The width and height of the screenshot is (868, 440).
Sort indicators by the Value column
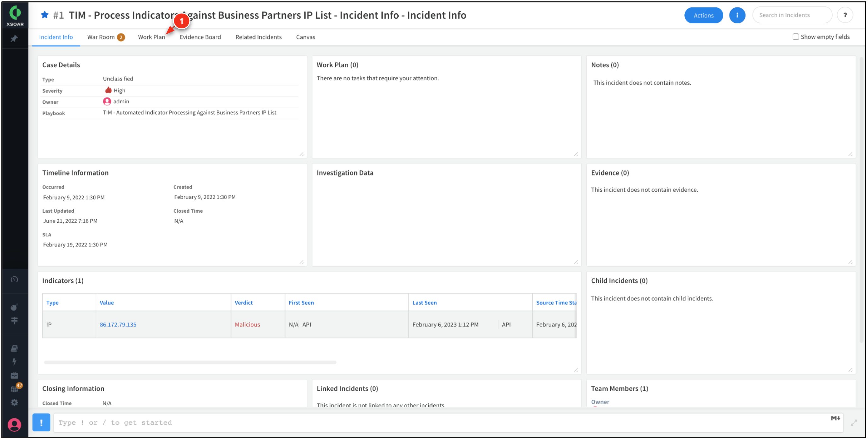(x=107, y=303)
